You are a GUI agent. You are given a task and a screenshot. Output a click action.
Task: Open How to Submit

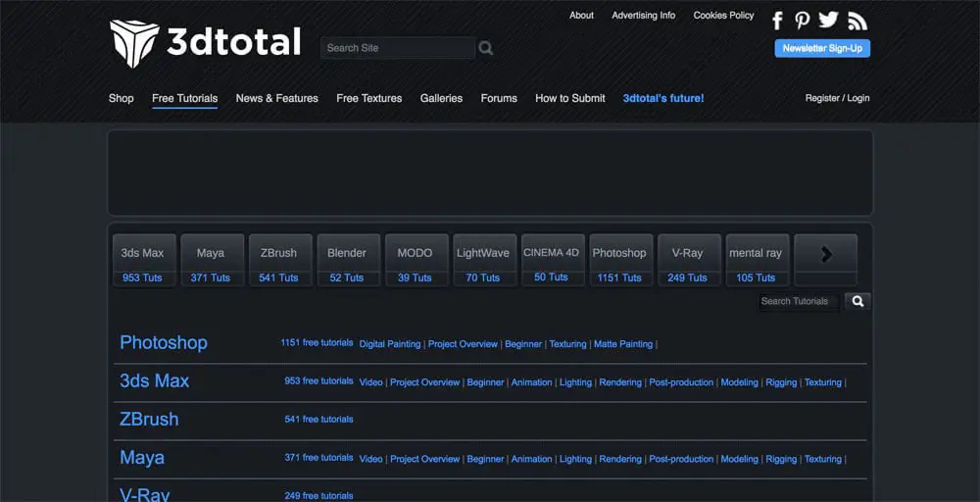570,98
